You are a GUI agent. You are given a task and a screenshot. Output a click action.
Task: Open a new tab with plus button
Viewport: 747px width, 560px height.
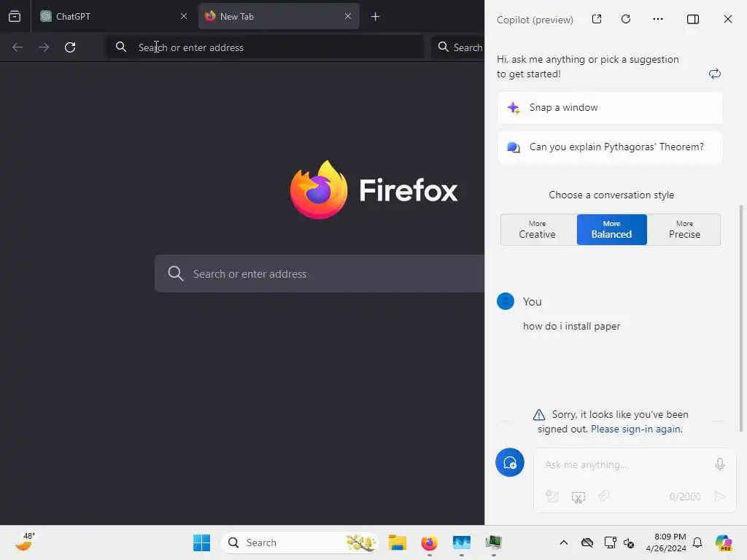[x=376, y=17]
